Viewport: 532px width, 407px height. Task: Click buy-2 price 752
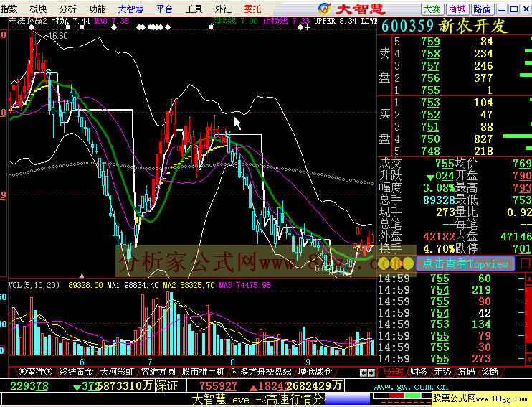coord(430,115)
